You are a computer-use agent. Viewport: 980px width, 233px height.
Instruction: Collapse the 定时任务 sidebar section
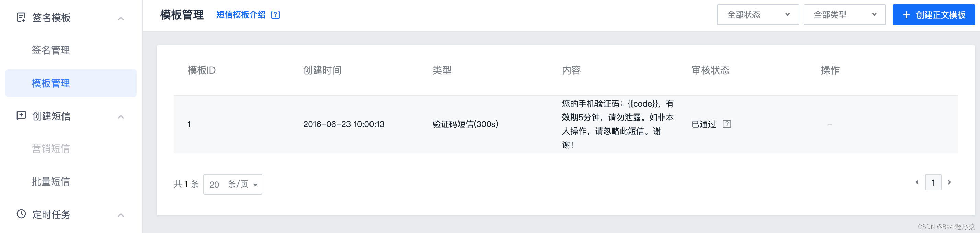click(x=121, y=215)
